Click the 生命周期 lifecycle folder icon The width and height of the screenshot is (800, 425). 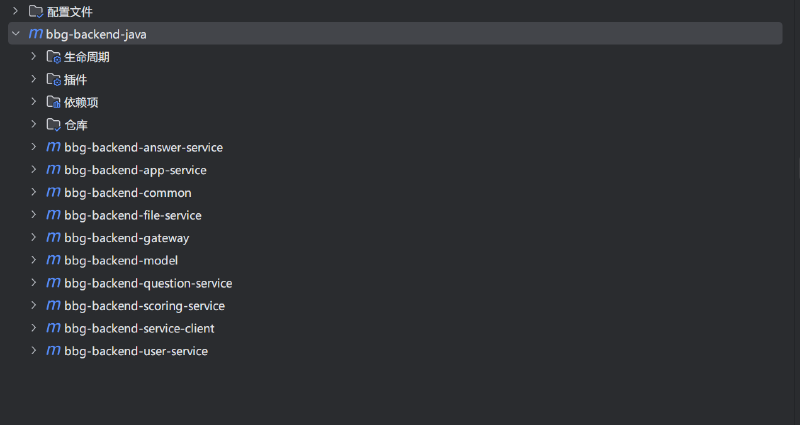[54, 57]
